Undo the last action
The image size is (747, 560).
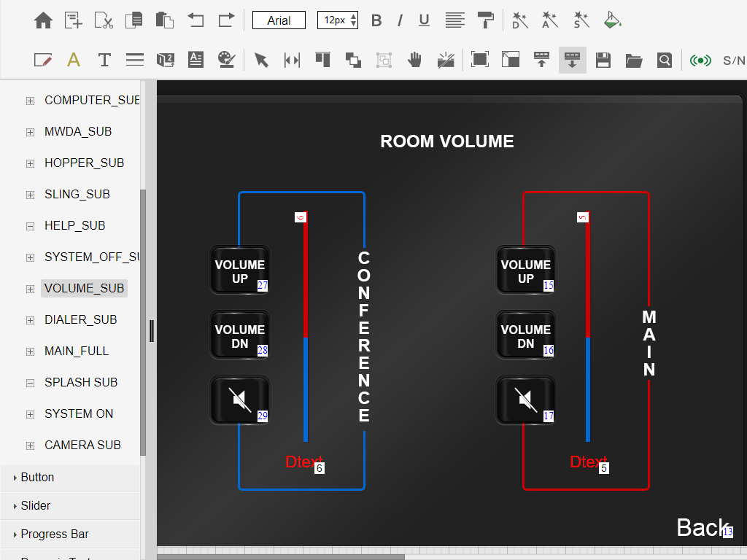point(196,20)
